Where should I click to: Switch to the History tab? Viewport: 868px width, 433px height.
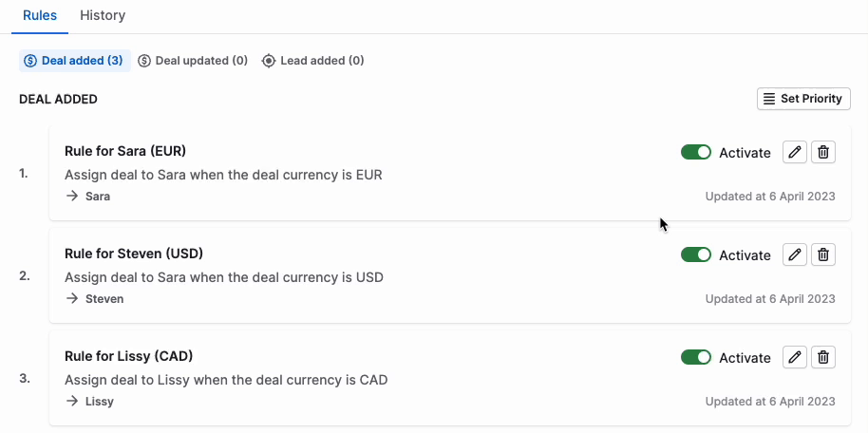tap(103, 15)
